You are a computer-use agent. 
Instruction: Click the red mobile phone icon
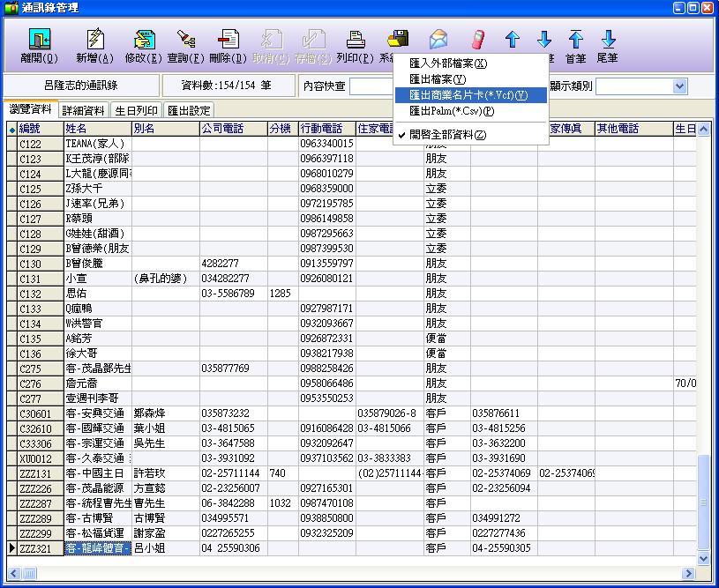[x=477, y=40]
